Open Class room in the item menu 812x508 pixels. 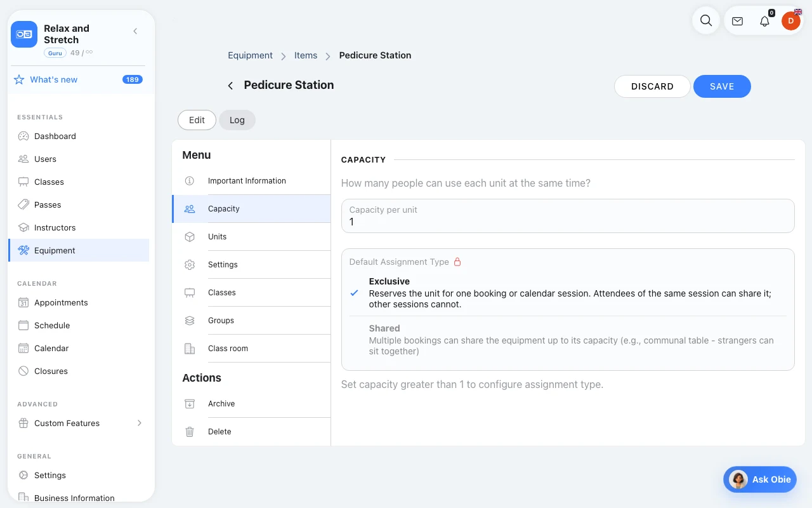pyautogui.click(x=251, y=349)
